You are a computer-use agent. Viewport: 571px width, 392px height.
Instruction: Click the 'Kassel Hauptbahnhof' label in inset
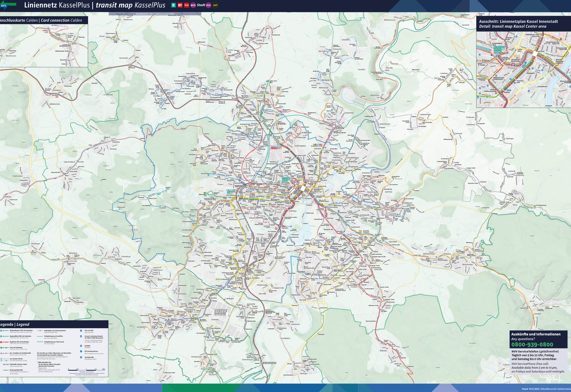click(x=501, y=53)
